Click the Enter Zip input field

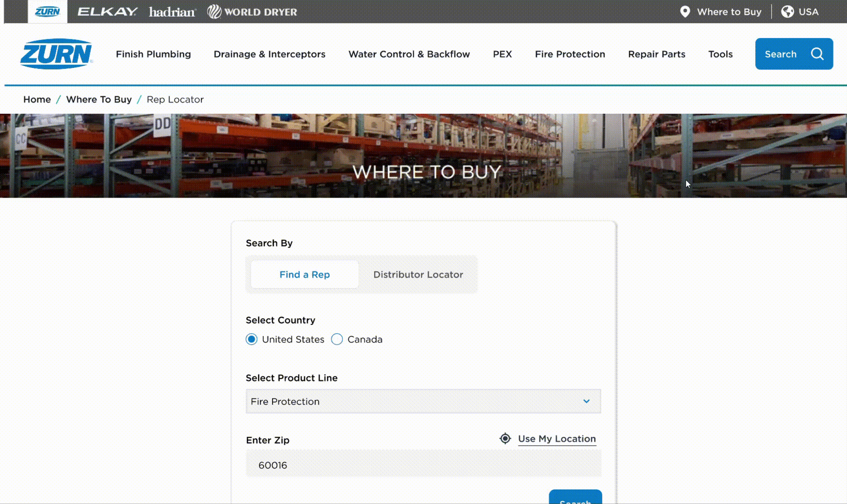point(423,465)
